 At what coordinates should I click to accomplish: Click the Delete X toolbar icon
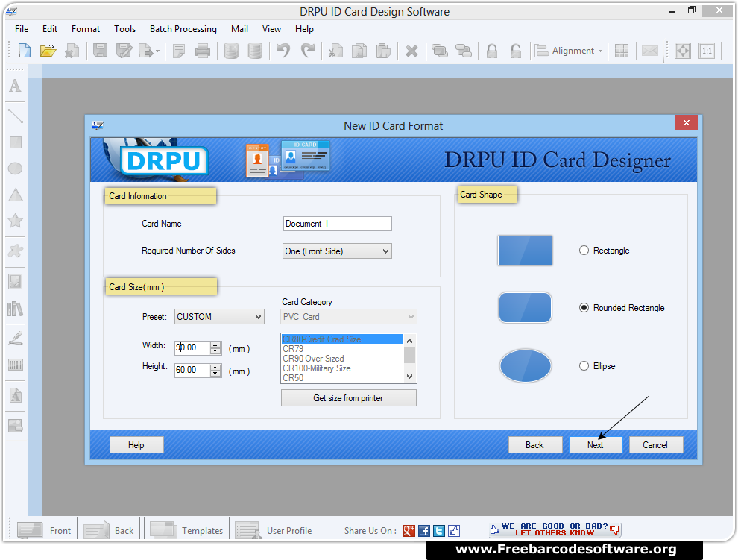(411, 51)
